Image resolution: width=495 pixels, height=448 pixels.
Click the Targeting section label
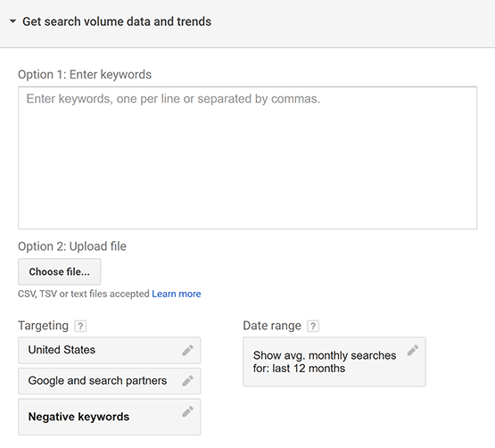[x=43, y=326]
